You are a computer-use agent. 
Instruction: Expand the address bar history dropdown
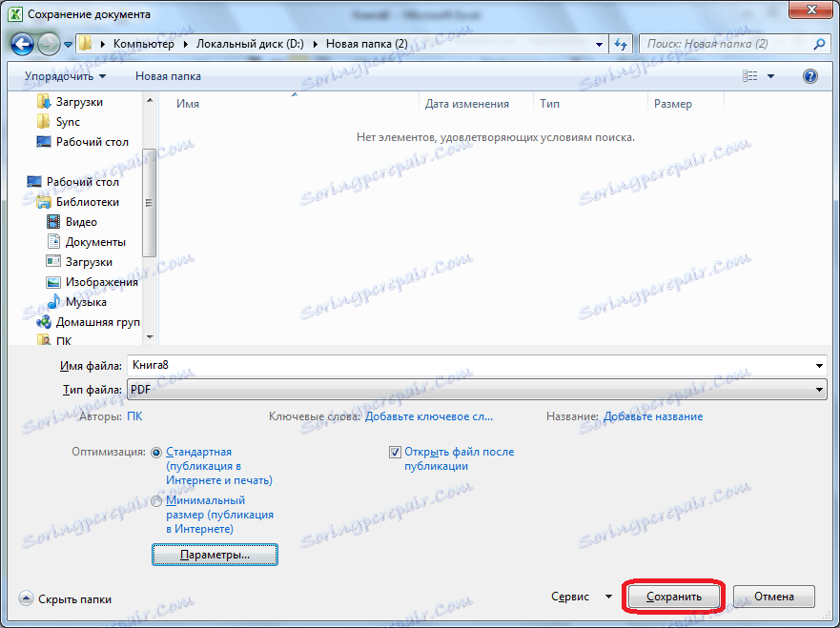coord(599,45)
